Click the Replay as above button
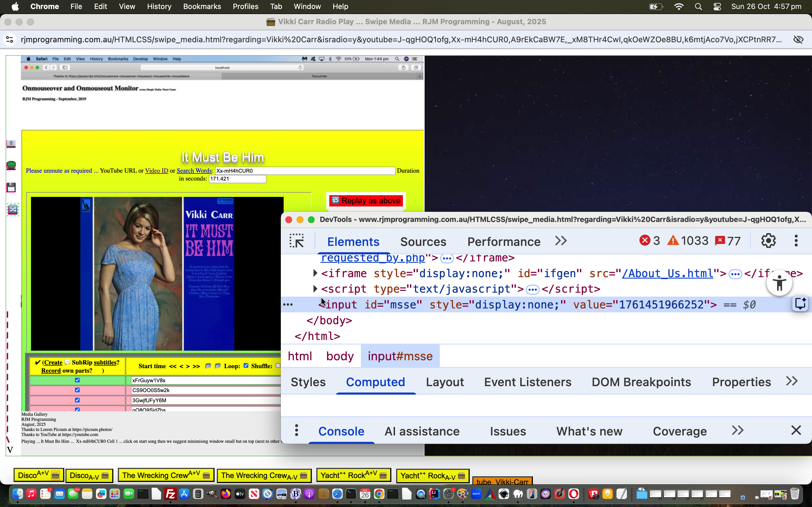Screen dimensions: 812x507 [x=366, y=201]
